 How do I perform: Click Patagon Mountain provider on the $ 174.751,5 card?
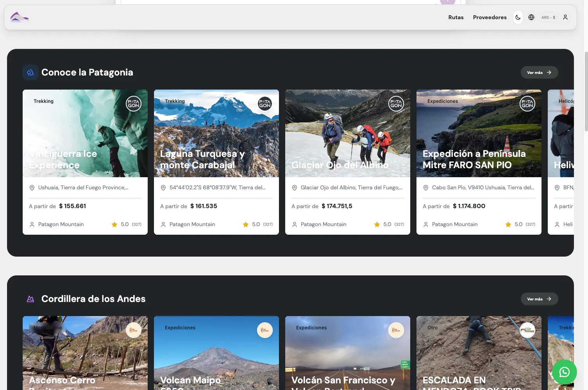coord(323,225)
